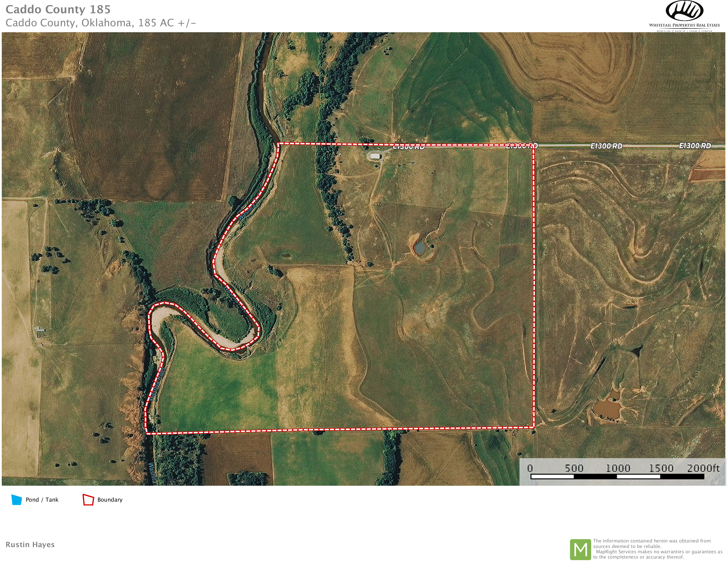
Task: Click the red Boundary legend polygon icon
Action: click(88, 499)
